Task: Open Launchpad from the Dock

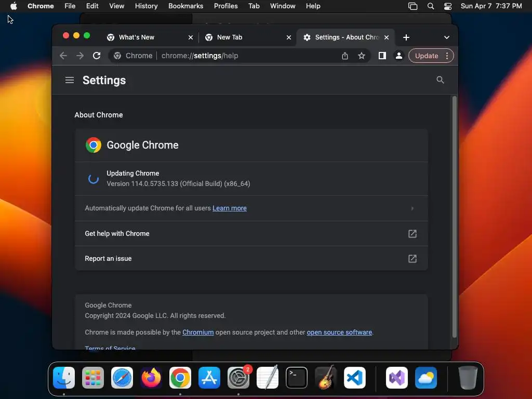Action: click(x=93, y=378)
